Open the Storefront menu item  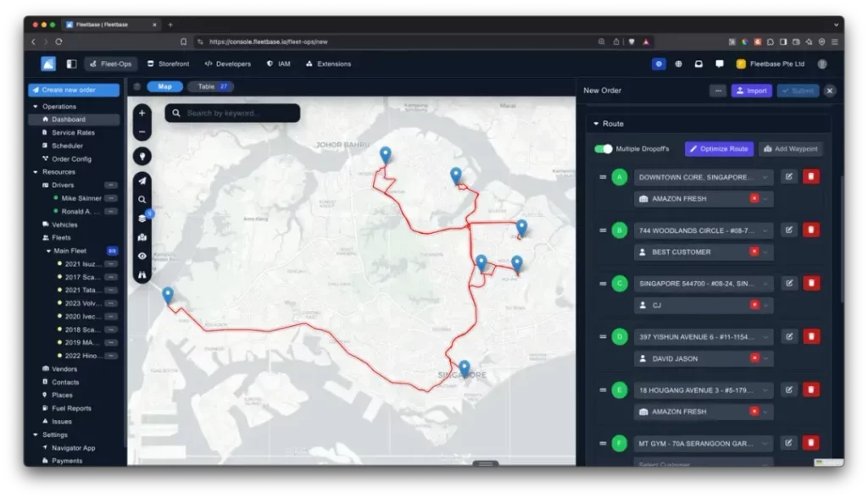168,64
